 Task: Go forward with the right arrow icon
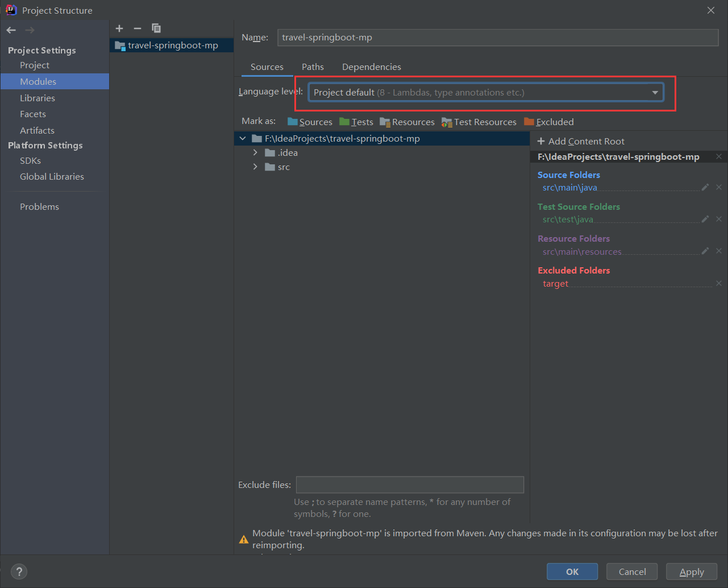click(30, 30)
